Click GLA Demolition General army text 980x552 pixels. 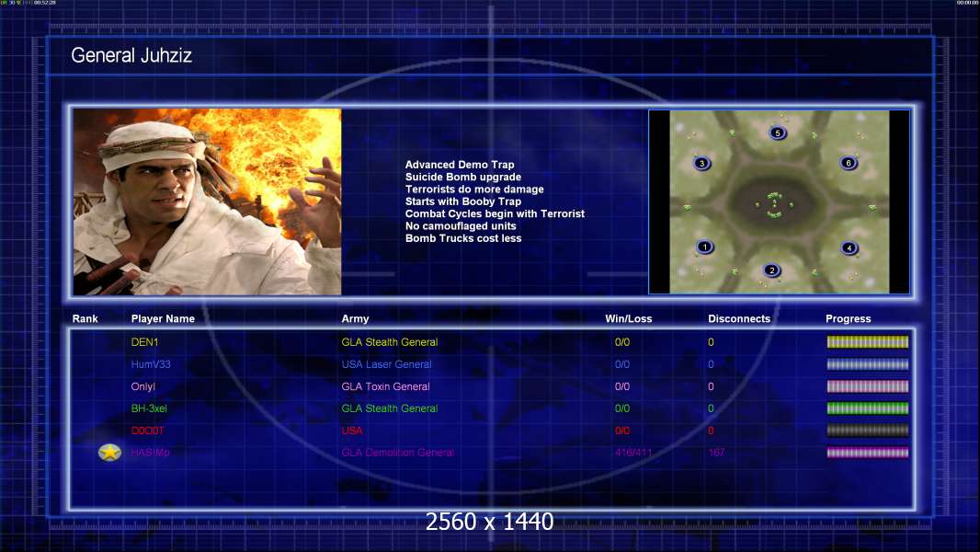(x=397, y=452)
